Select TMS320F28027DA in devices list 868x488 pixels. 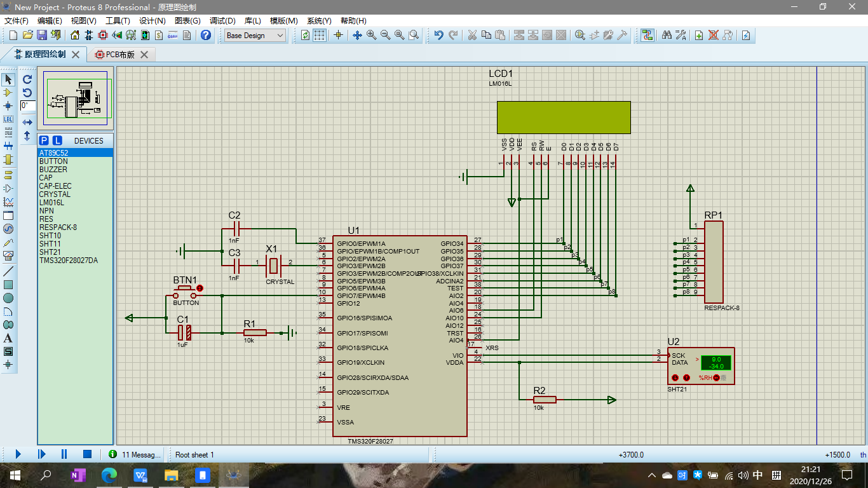point(69,261)
